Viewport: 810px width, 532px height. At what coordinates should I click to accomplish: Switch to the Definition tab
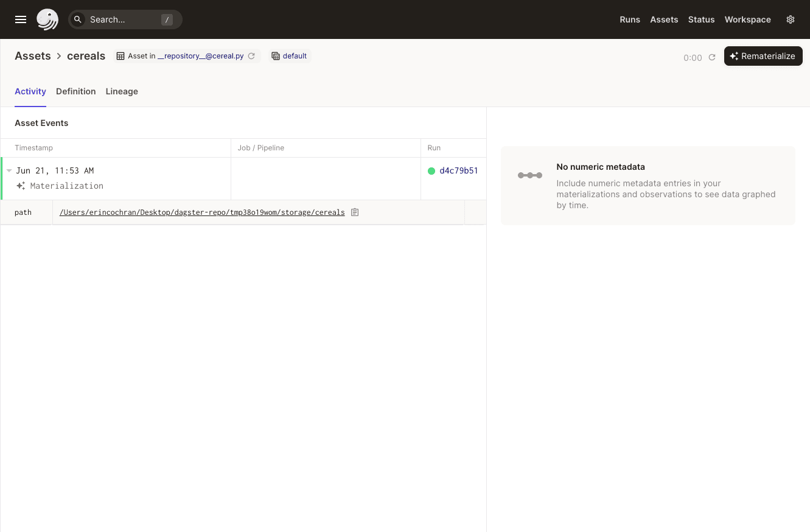(75, 91)
